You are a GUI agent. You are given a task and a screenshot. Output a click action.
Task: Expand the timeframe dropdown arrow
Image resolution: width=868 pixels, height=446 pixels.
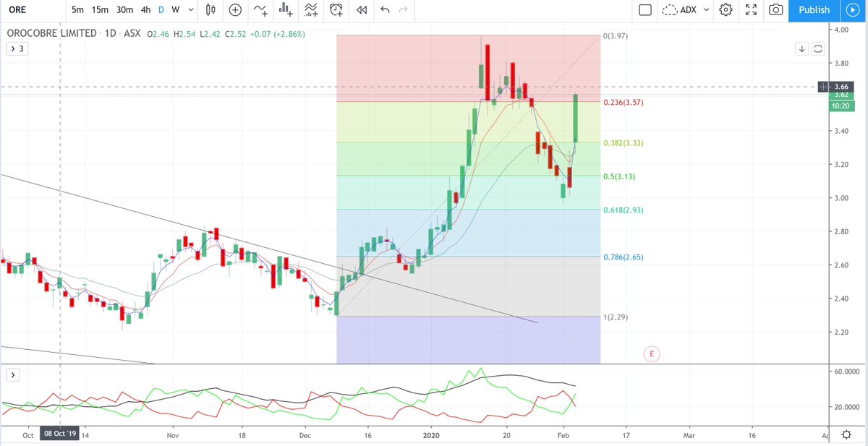[x=190, y=10]
